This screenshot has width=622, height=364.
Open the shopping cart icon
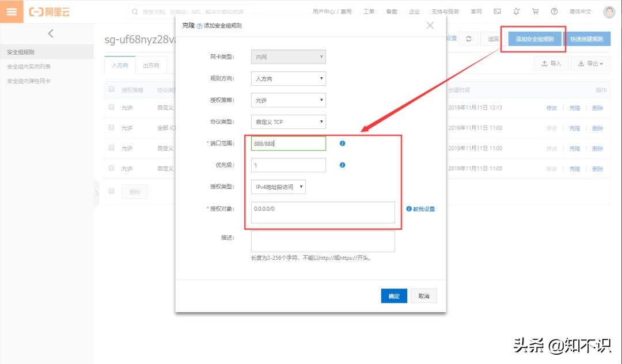point(536,12)
